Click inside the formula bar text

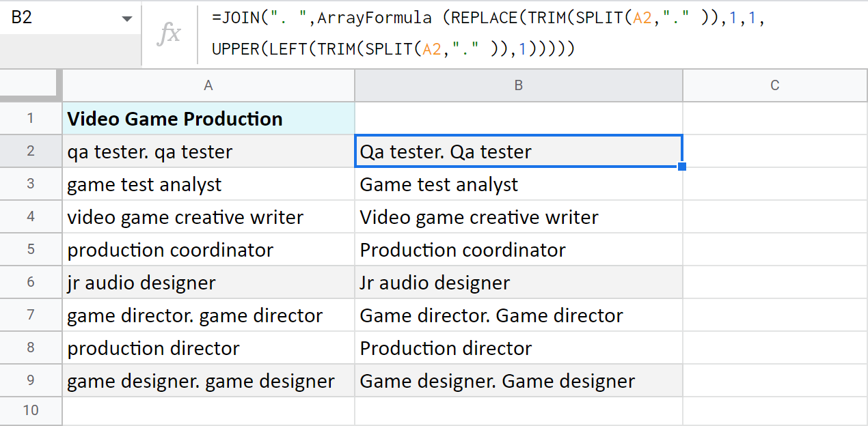tap(478, 33)
